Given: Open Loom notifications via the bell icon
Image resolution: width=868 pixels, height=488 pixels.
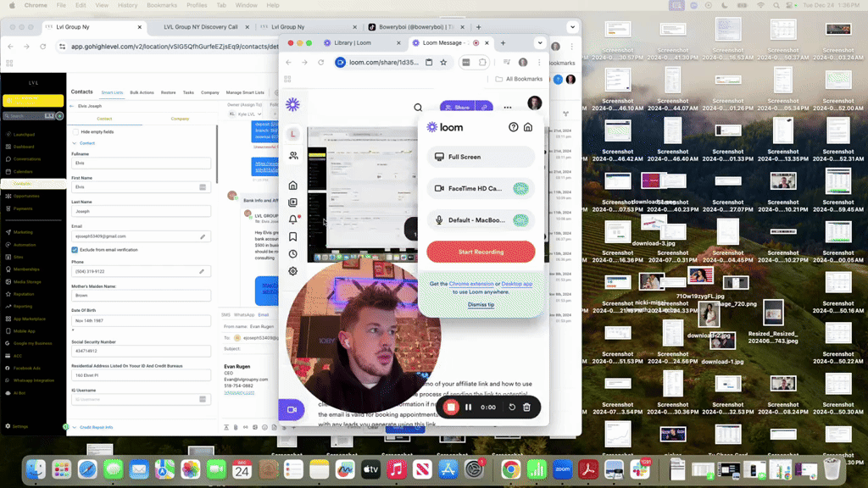Looking at the screenshot, I should pos(292,219).
